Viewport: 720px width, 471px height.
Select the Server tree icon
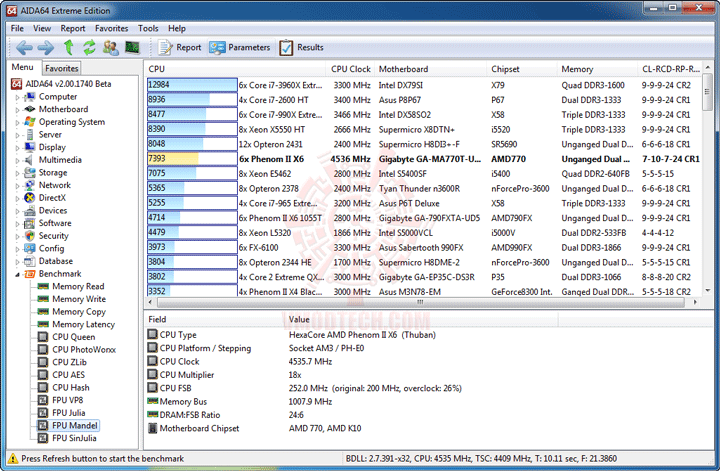30,135
